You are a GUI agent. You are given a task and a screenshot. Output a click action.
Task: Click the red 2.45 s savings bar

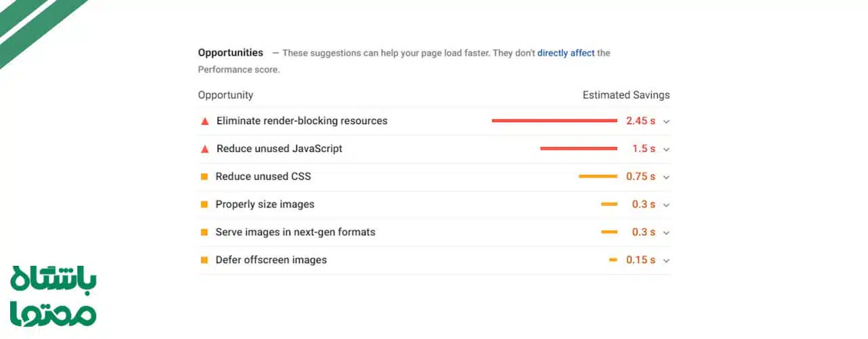pos(554,121)
